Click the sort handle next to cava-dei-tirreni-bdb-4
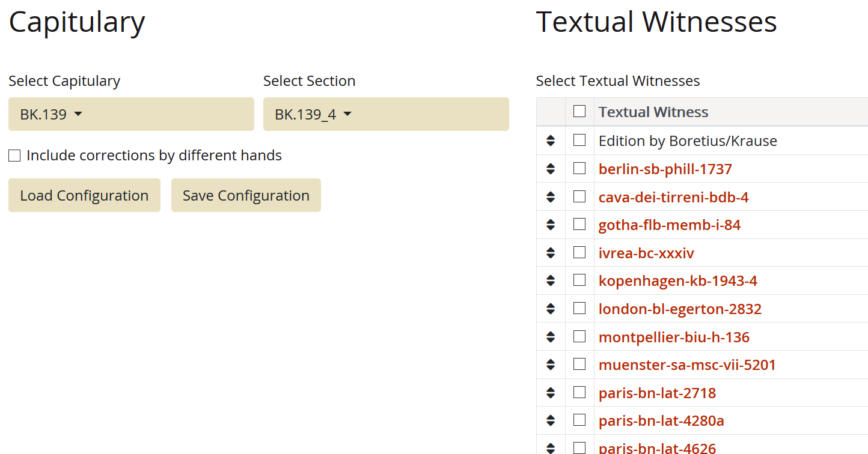Screen dimensions: 868x454 (x=551, y=197)
